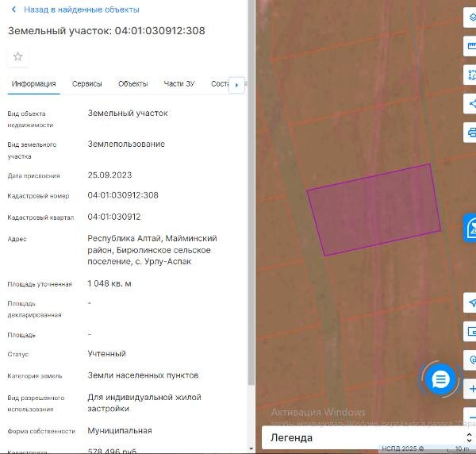Click cadastral number value 04:01:030912:308
476x454 pixels.
tap(123, 195)
